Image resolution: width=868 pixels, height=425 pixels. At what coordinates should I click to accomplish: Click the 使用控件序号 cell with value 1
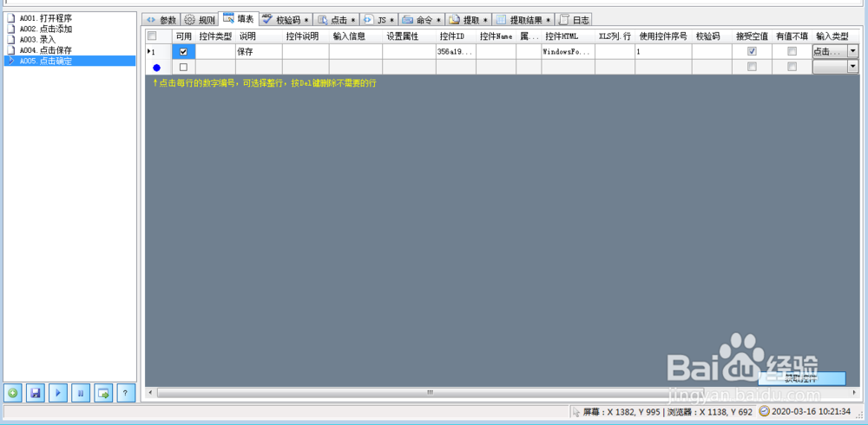pos(663,51)
